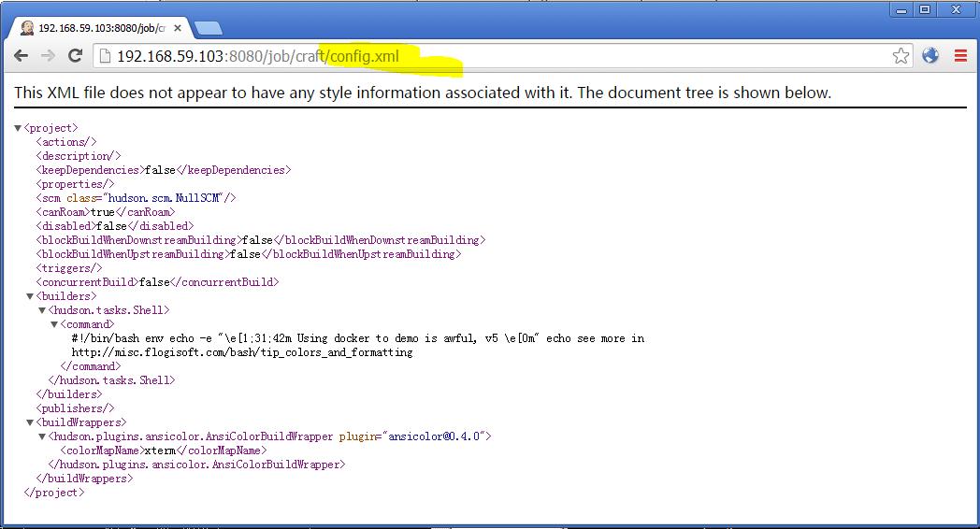Collapse the AnsiColorBuildWrapper plugin node
Viewport: 980px width, 529px height.
pyautogui.click(x=42, y=436)
